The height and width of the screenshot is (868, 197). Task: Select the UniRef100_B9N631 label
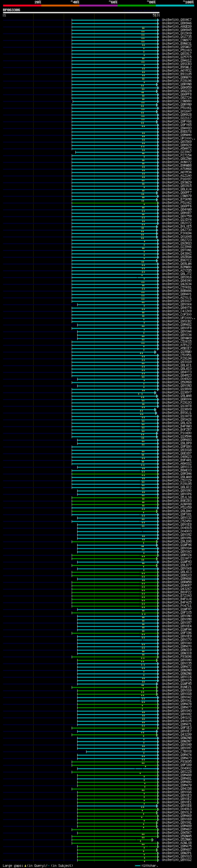[176, 43]
